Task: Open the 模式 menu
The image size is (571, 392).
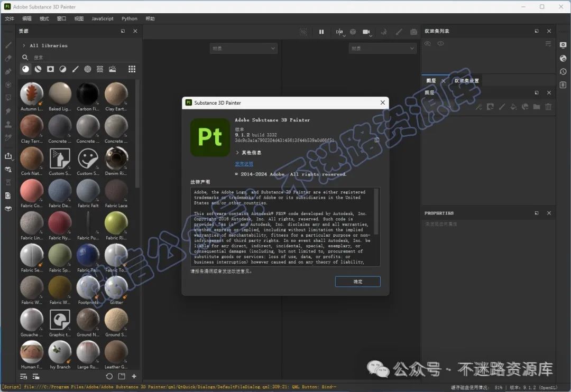Action: (44, 18)
